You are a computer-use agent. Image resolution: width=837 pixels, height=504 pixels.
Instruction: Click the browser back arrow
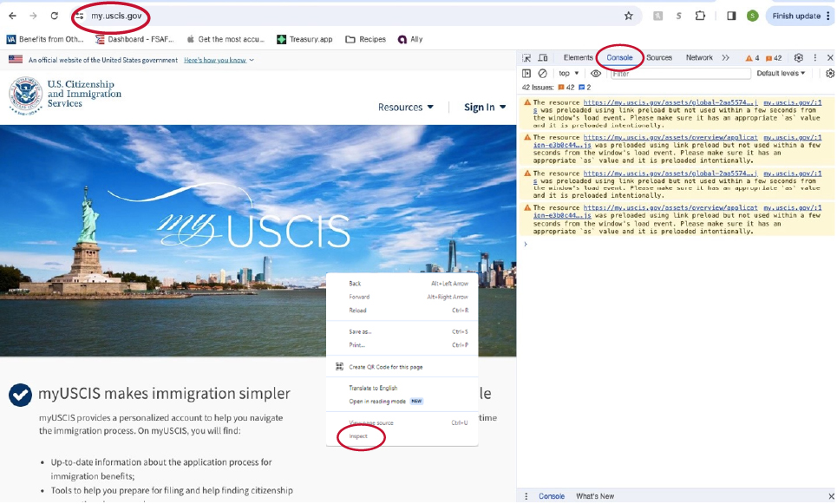[x=12, y=15]
